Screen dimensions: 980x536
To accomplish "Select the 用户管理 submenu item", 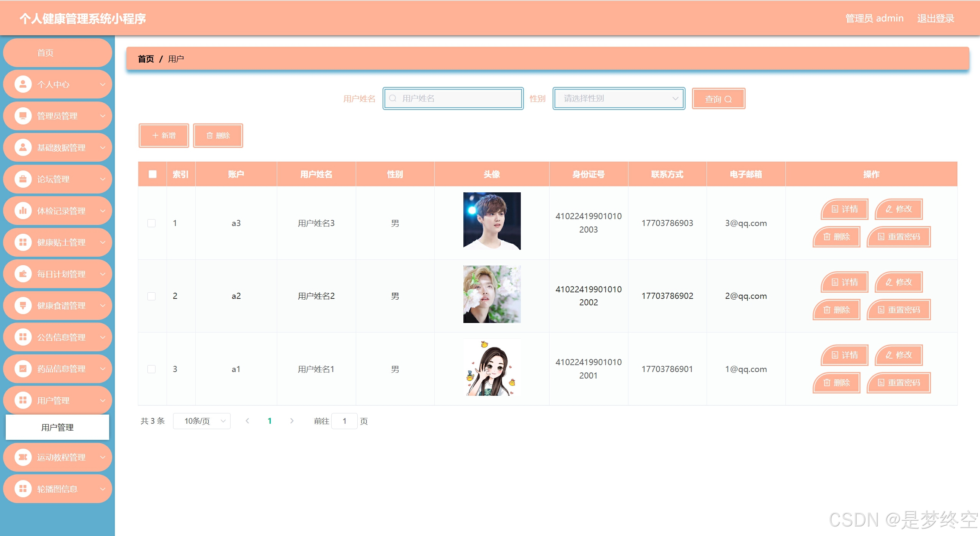I will pyautogui.click(x=57, y=427).
